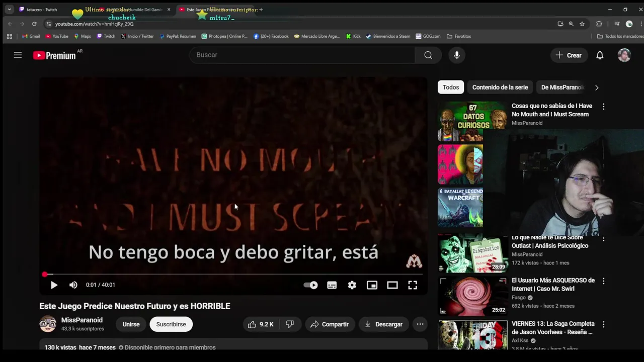Open the Favotitos bookmarks folder
Viewport: 644px width, 362px height.
click(x=459, y=36)
